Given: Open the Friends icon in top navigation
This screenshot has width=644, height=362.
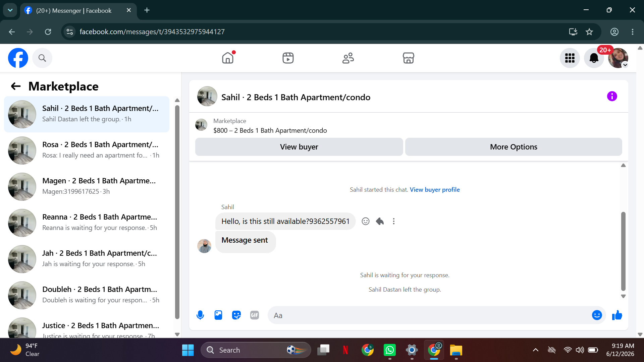Looking at the screenshot, I should click(x=348, y=58).
